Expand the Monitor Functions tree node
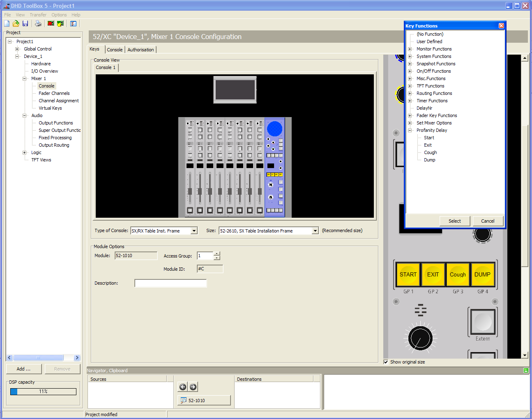532x419 pixels. click(x=410, y=49)
